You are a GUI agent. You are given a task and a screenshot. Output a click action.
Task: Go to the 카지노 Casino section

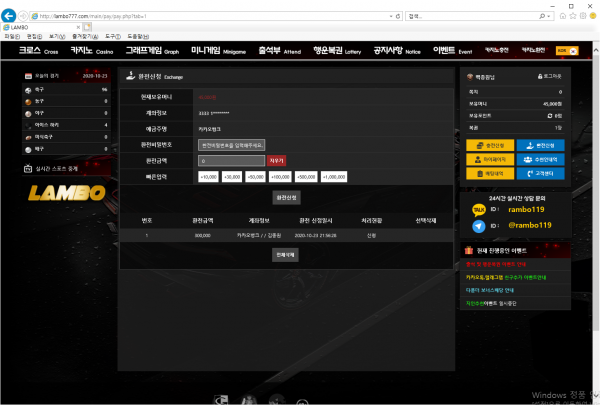[x=92, y=51]
